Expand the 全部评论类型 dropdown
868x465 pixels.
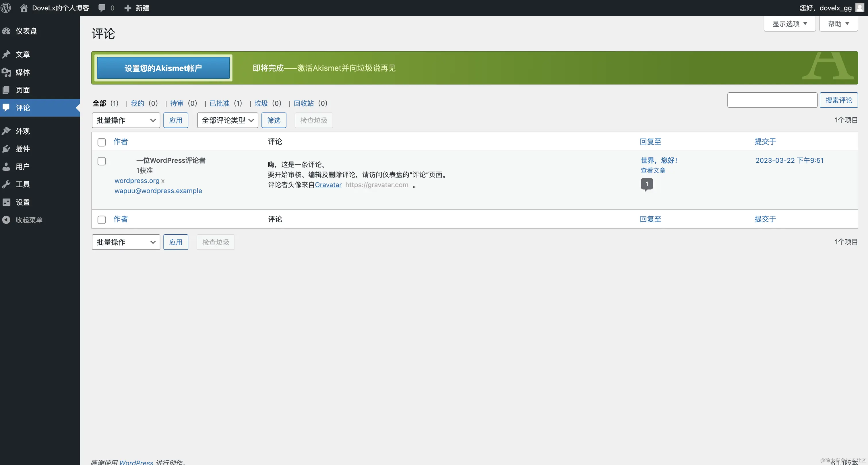[x=227, y=120]
